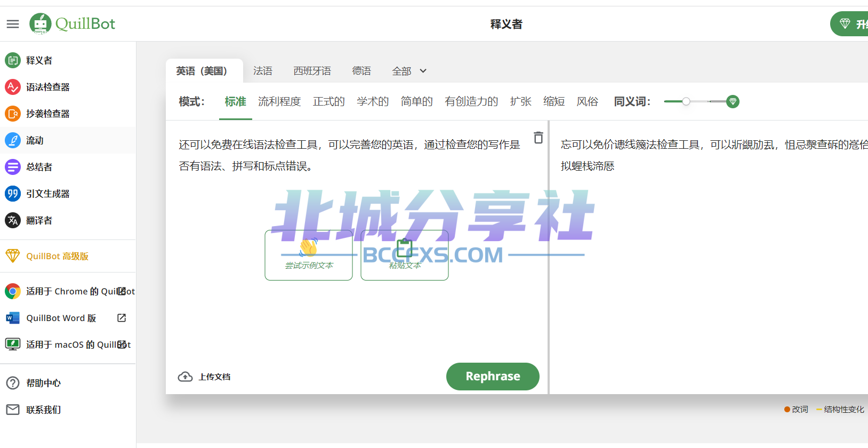This screenshot has width=868, height=448.
Task: Select the 学术的 mode
Action: pos(373,101)
